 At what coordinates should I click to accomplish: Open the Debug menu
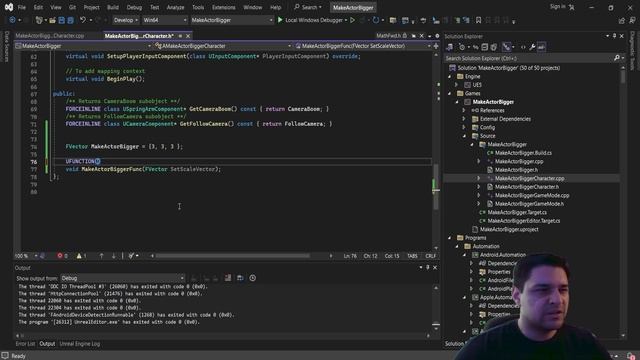pos(134,7)
